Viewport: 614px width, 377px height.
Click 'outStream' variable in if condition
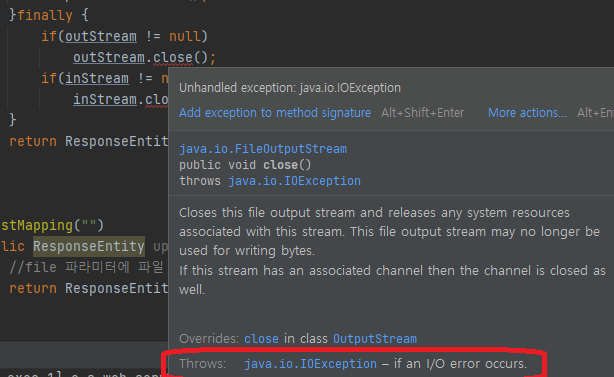coord(101,36)
